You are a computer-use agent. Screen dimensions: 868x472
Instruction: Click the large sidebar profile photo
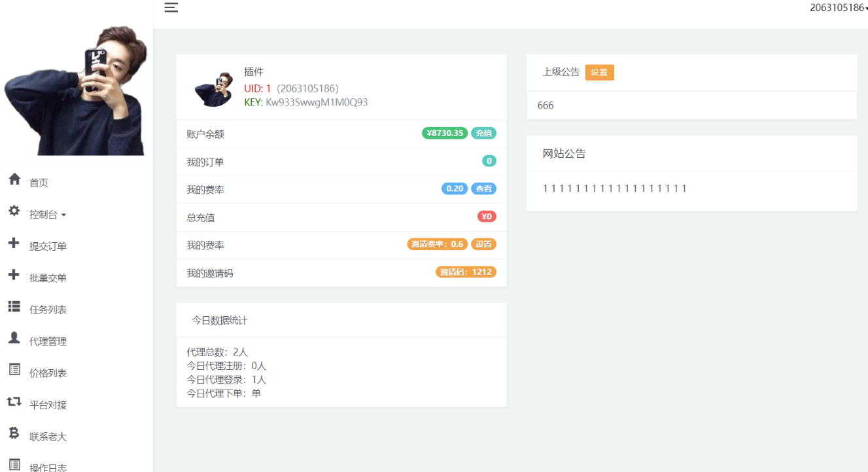75,90
